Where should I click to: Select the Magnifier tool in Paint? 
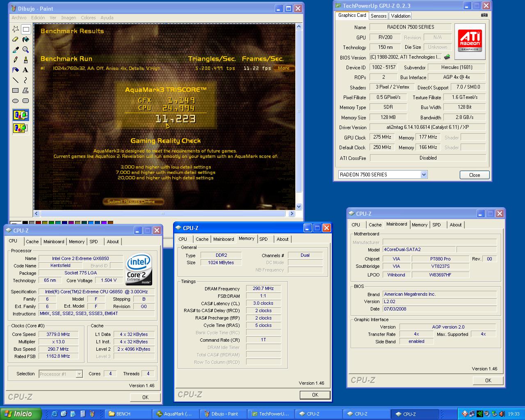pyautogui.click(x=25, y=50)
